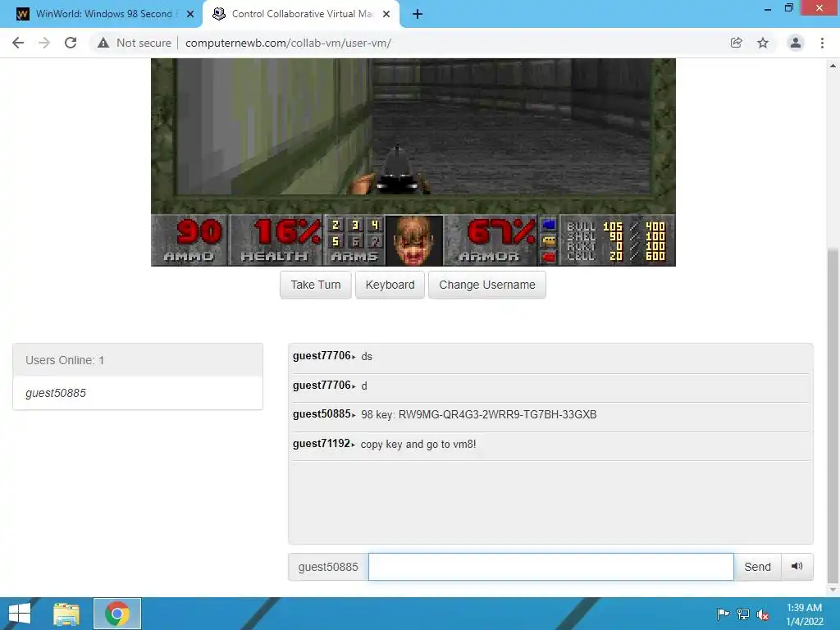Click the message 'copy key and go to vm8!'

pyautogui.click(x=418, y=444)
